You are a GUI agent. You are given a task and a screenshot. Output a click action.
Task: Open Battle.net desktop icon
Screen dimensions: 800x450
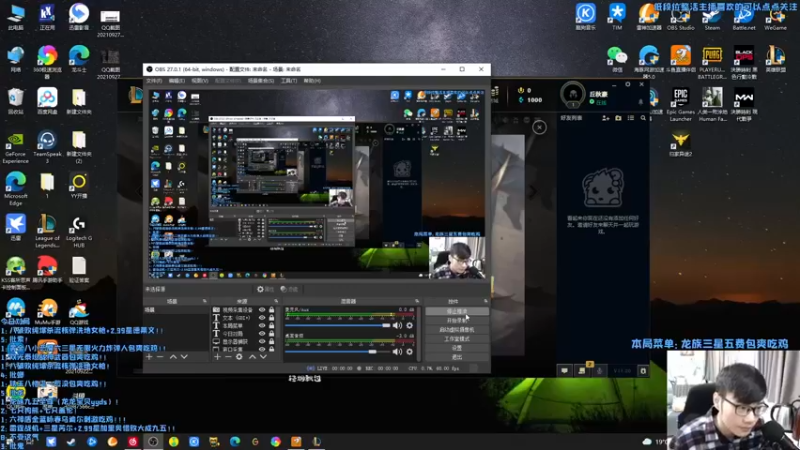pyautogui.click(x=744, y=17)
